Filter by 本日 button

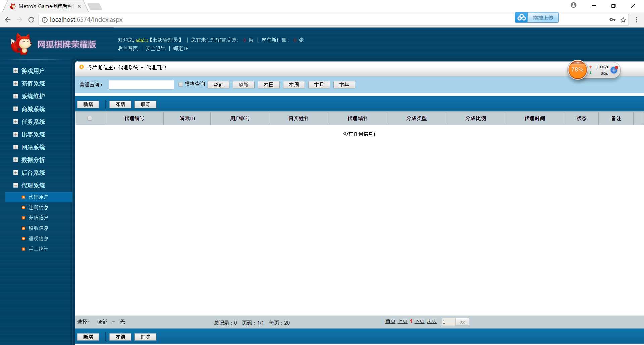coord(269,85)
